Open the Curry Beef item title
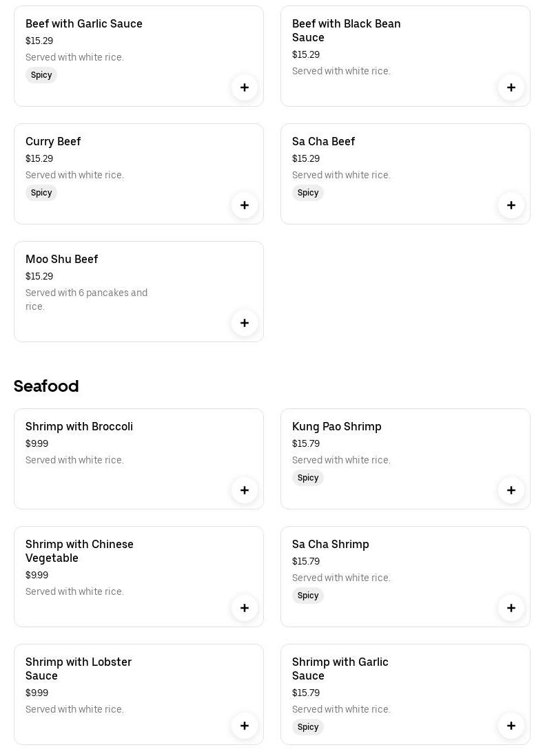Screen dimensions: 554x756 (x=53, y=141)
